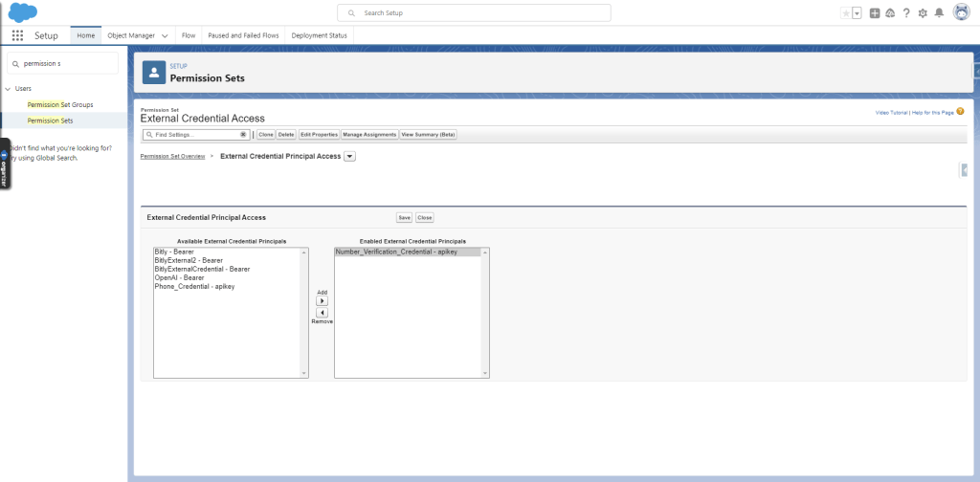Clear the Find Settings field with X icon
This screenshot has width=980, height=482.
tap(243, 134)
